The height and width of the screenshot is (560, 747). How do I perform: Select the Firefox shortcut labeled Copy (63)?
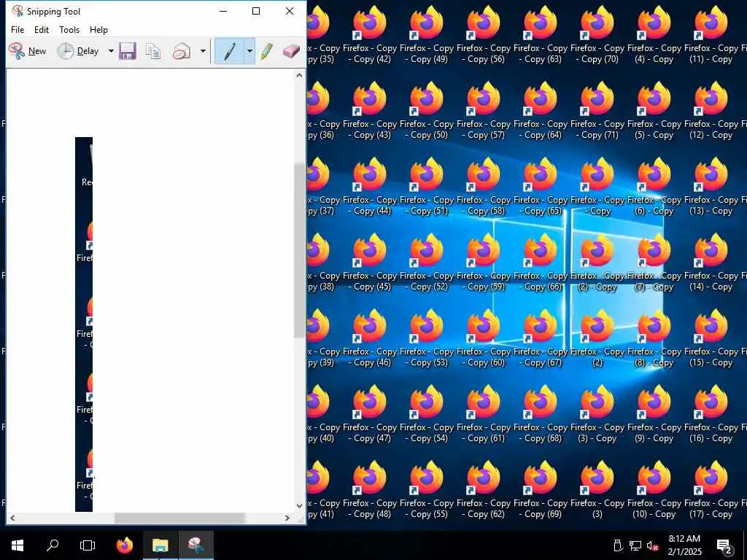coord(541,35)
